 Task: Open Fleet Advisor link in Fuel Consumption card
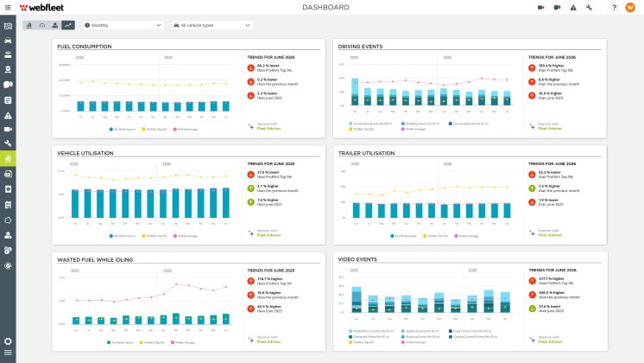pos(268,129)
